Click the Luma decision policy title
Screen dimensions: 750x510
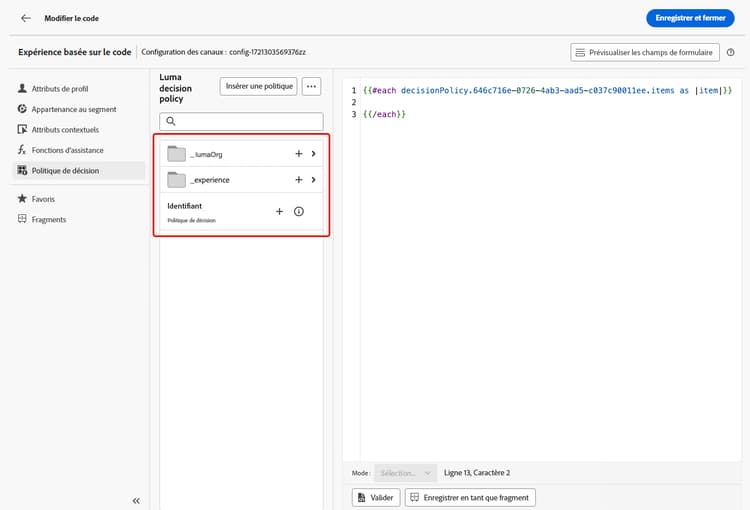[176, 88]
